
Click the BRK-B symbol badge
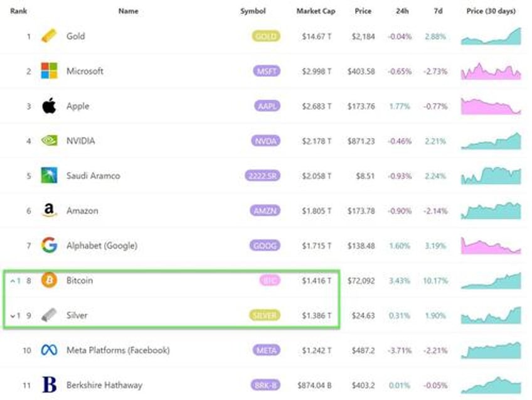(x=265, y=385)
